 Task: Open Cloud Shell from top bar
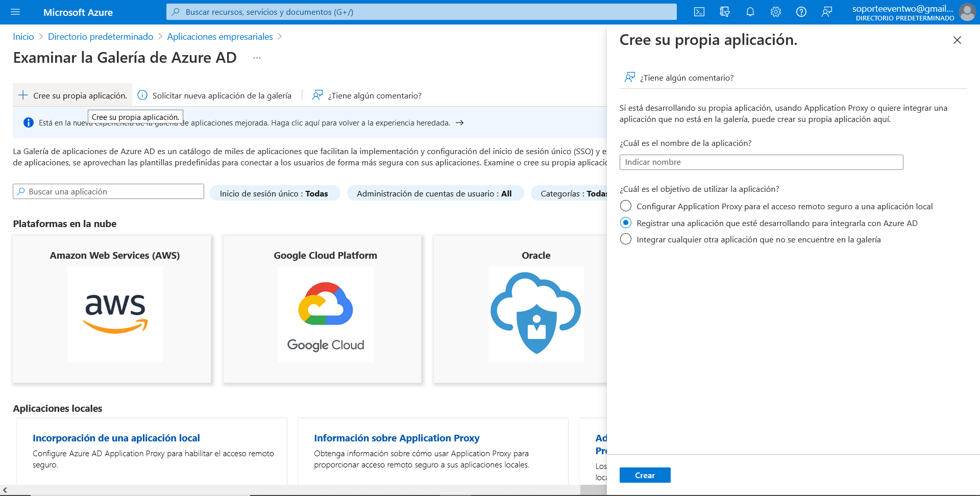point(699,12)
